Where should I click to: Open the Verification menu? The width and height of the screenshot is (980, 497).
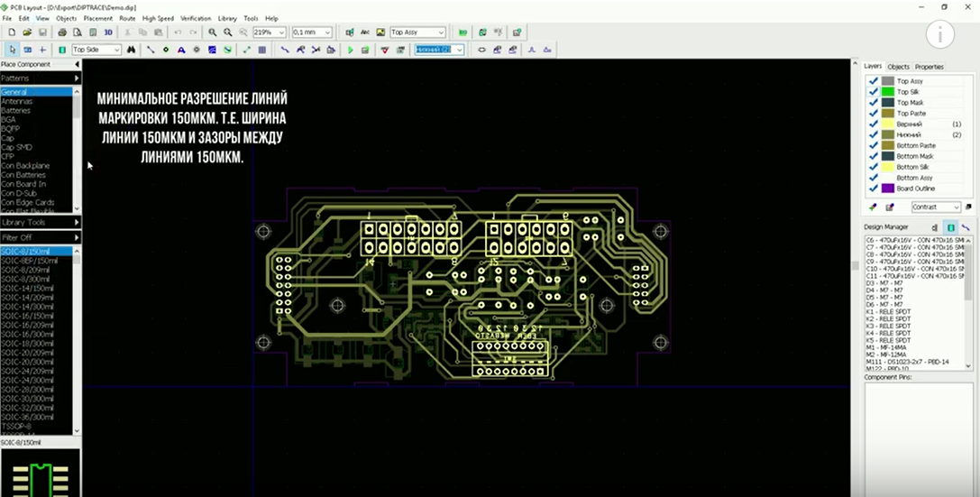[196, 19]
